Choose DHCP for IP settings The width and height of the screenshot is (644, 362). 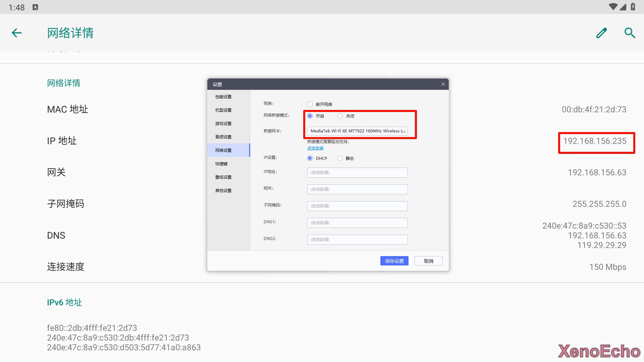pyautogui.click(x=310, y=158)
